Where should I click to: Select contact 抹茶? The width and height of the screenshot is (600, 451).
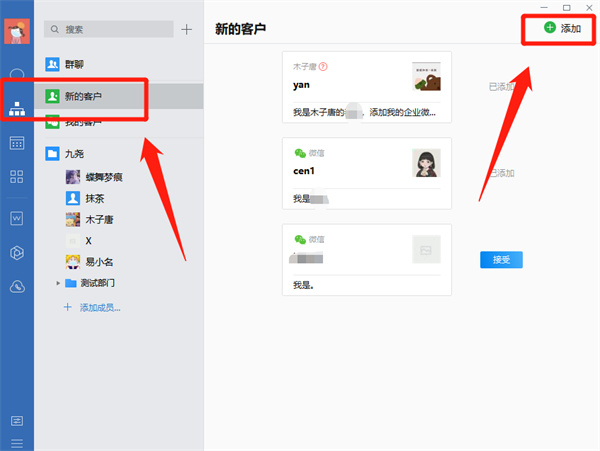point(119,198)
